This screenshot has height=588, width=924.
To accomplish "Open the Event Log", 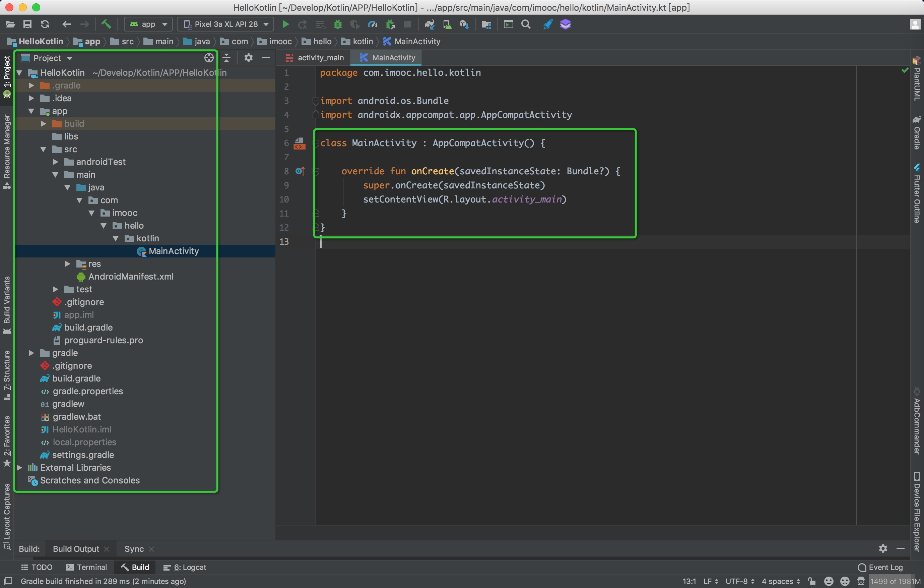I will click(x=880, y=567).
